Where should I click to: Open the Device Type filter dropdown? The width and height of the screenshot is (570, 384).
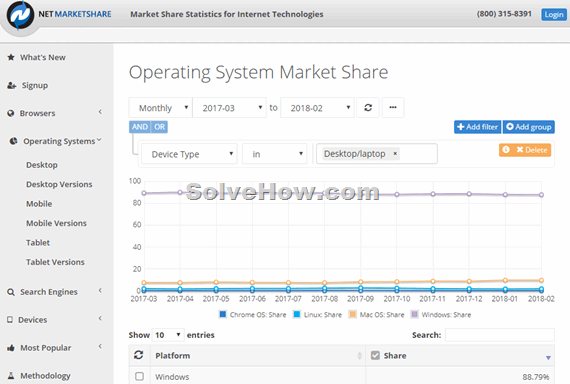tap(189, 154)
